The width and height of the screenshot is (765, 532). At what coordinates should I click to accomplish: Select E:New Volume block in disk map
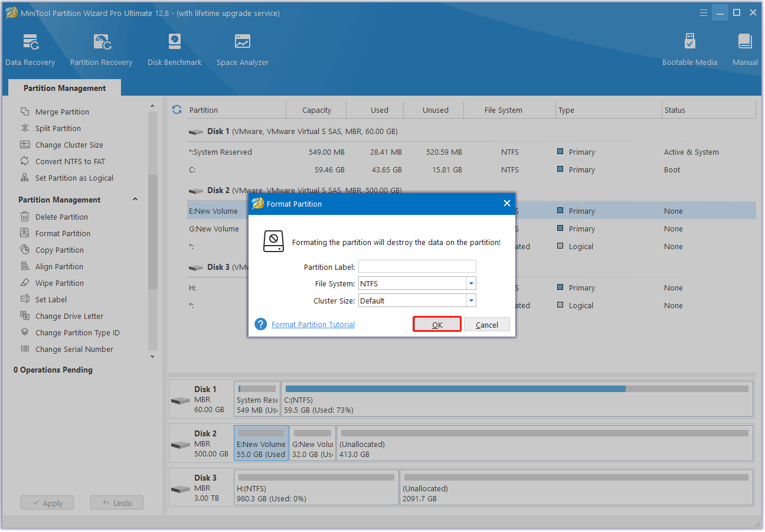pos(261,443)
